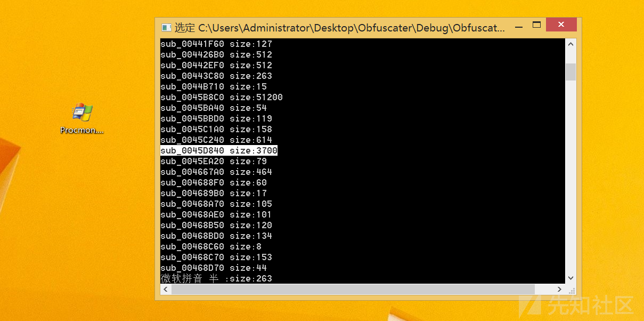This screenshot has height=321, width=644.
Task: Click line sub_0045C240 size:614
Action: click(216, 140)
